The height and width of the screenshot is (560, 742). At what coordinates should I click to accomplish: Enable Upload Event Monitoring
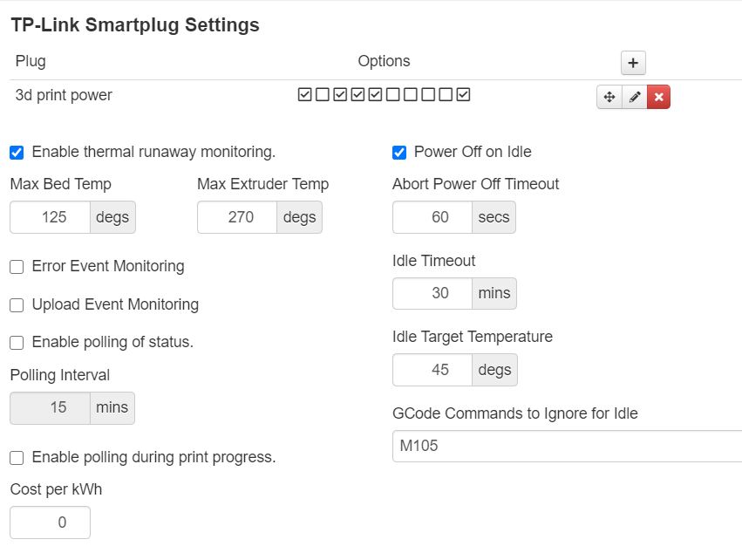[x=15, y=304]
